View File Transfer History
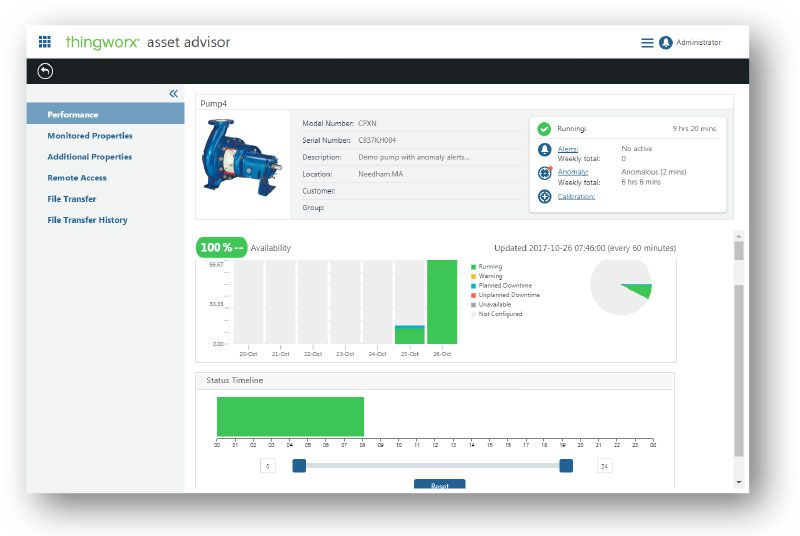The width and height of the screenshot is (800, 536). coord(87,220)
